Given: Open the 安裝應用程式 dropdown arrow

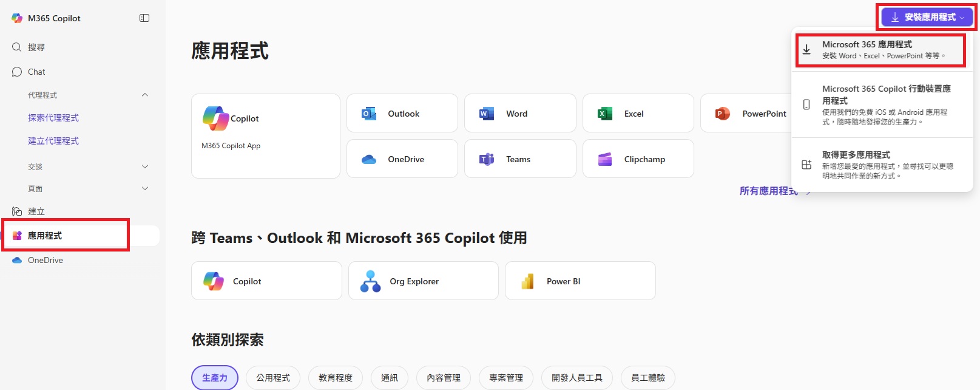Looking at the screenshot, I should 962,18.
